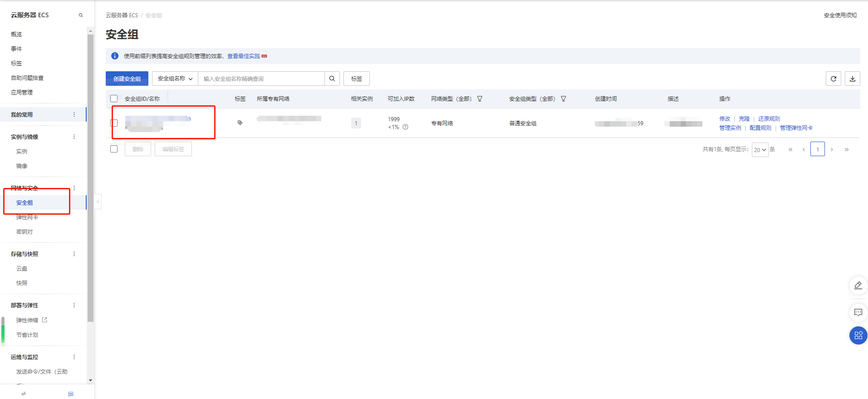Check the security group row checkbox
Screen dimensions: 868x399
click(x=114, y=123)
